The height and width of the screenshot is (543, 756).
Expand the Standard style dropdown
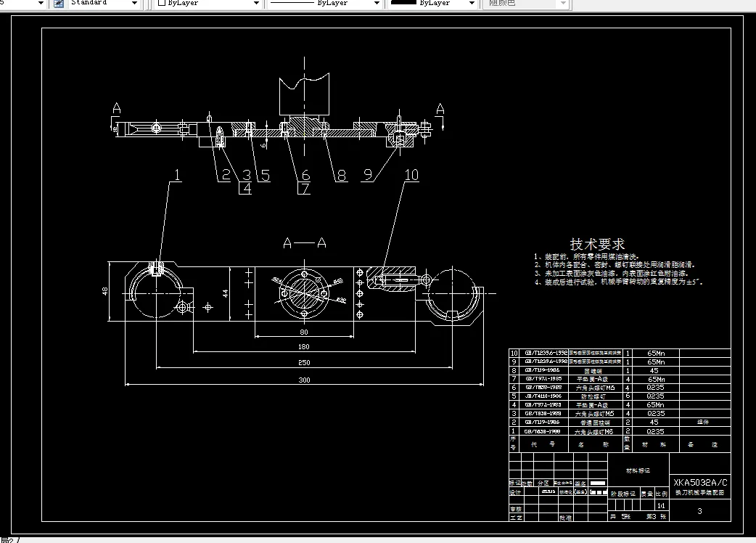(x=134, y=4)
